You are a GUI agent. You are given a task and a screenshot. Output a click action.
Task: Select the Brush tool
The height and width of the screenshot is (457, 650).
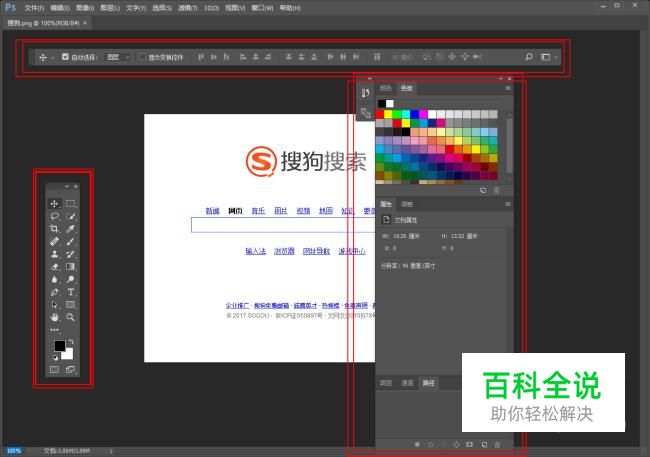pos(70,241)
